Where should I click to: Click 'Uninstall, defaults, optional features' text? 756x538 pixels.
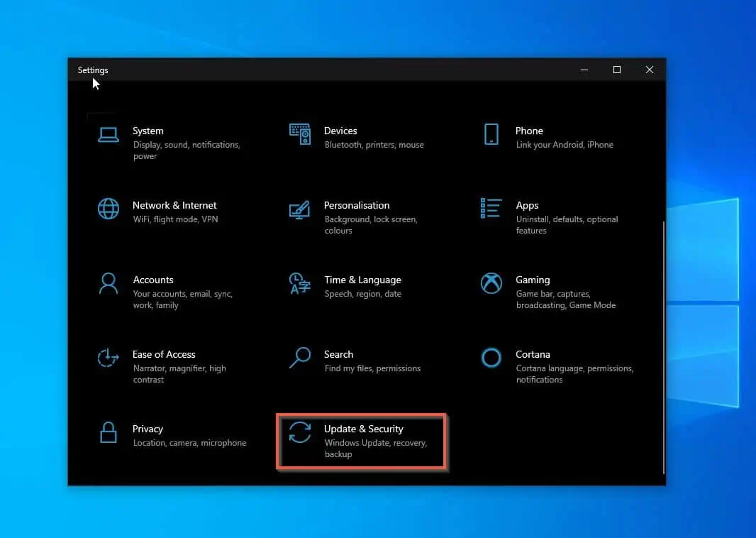click(567, 225)
